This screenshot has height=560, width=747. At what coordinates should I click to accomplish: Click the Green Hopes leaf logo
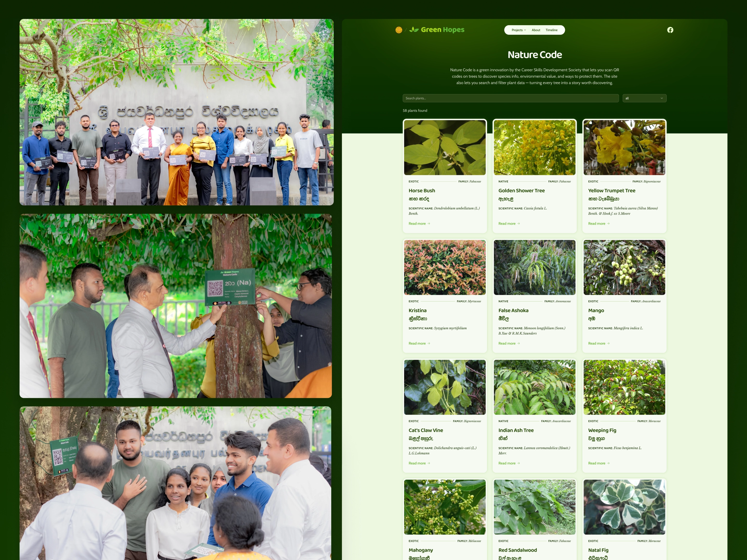(x=414, y=30)
